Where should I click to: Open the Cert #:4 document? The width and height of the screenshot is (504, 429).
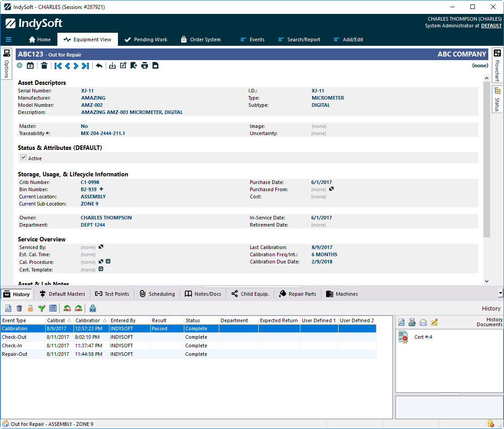pos(416,337)
